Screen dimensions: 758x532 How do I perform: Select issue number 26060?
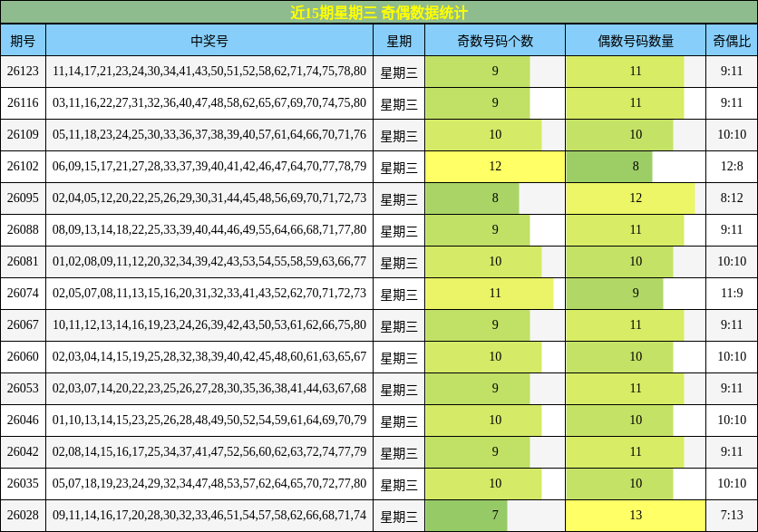[x=23, y=356]
